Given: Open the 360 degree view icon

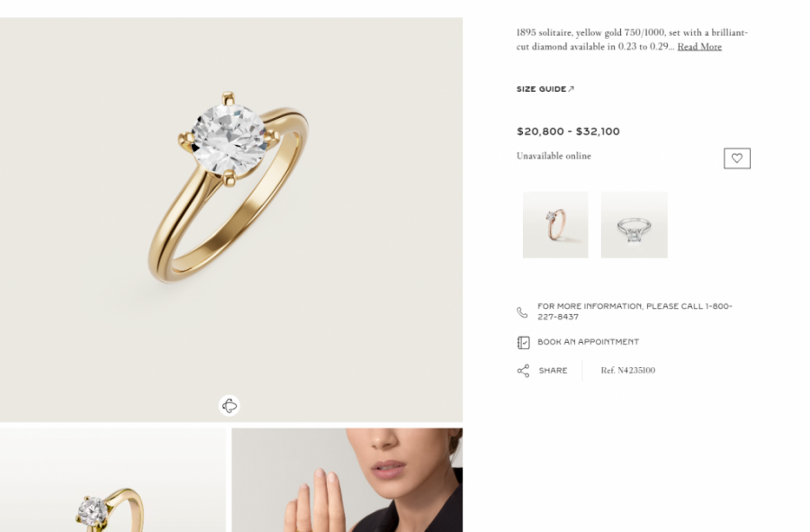Looking at the screenshot, I should point(229,405).
